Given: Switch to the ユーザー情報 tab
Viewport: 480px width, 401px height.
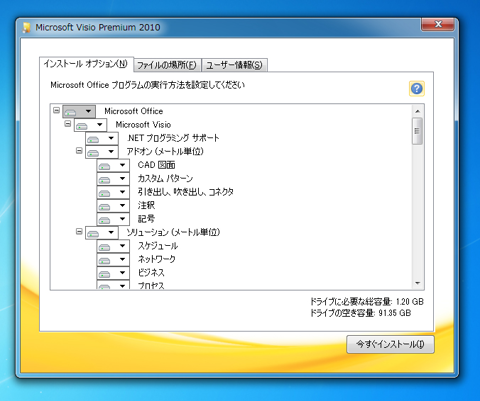Looking at the screenshot, I should [234, 65].
